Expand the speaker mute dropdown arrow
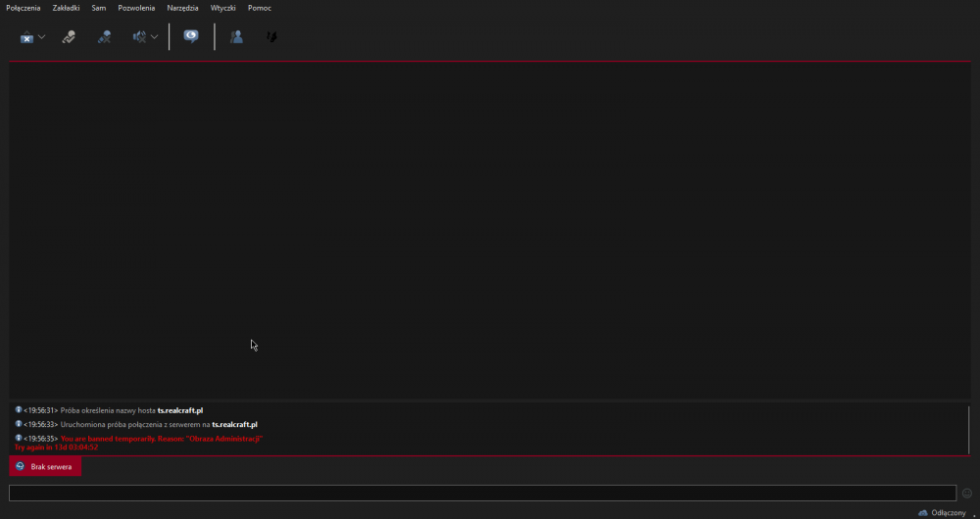 click(x=155, y=37)
